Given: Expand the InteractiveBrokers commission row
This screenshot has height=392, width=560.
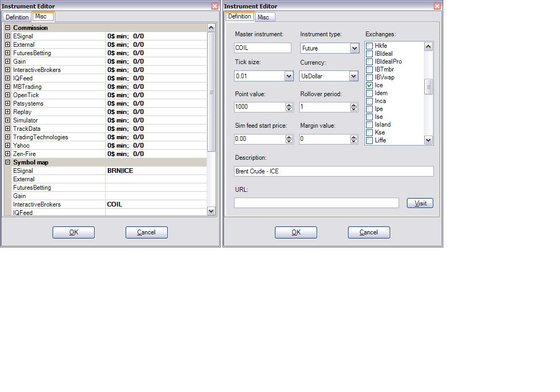Looking at the screenshot, I should click(x=7, y=69).
